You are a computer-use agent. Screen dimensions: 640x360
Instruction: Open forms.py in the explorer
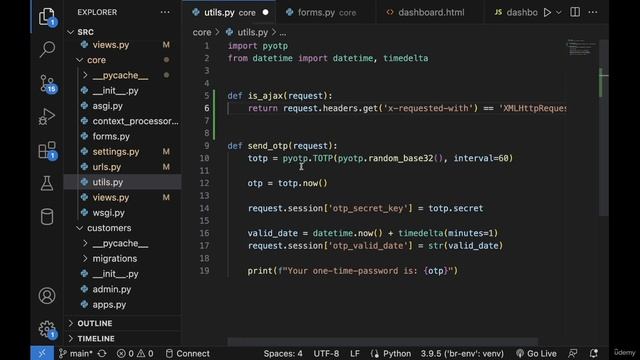click(111, 136)
